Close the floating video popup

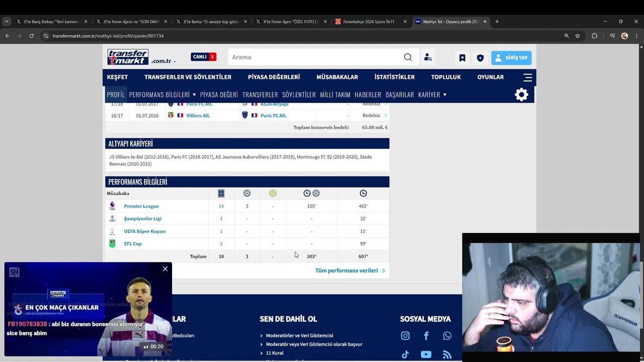165,269
